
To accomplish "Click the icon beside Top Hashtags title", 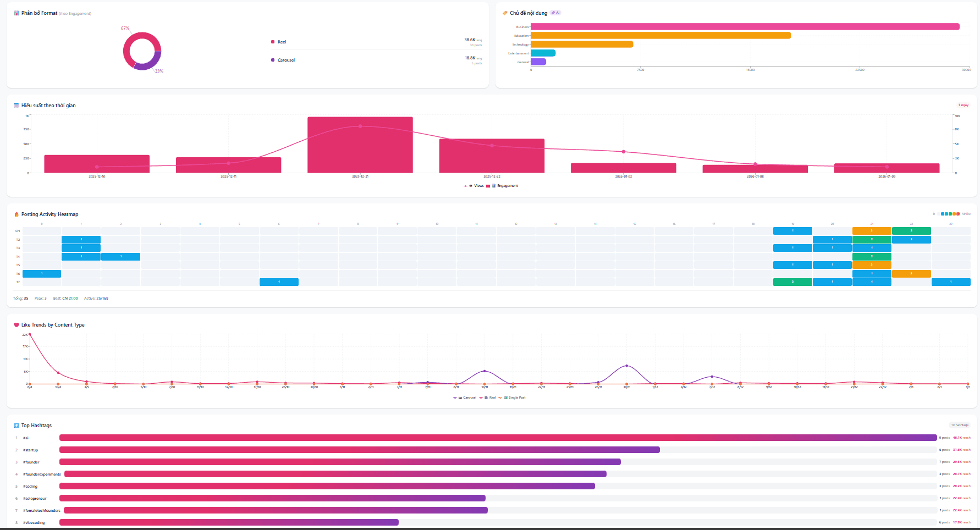I will click(16, 425).
